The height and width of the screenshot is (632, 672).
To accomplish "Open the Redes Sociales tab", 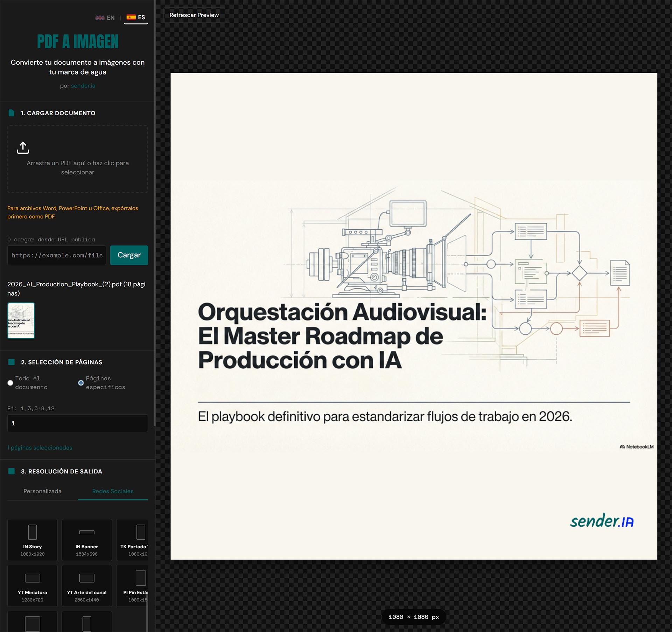I will (x=113, y=491).
